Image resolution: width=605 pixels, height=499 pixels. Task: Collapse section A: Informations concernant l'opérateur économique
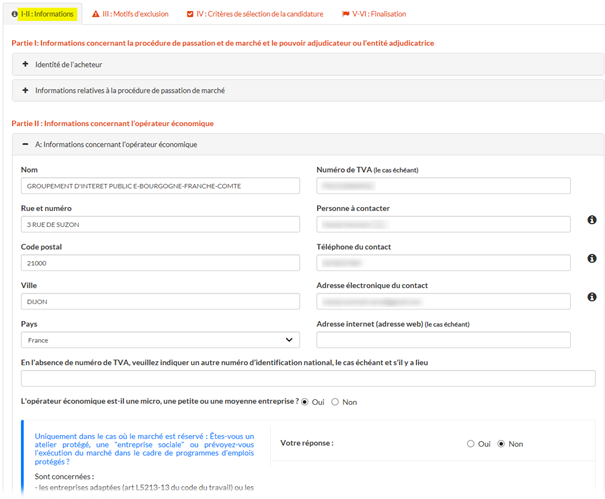(x=25, y=144)
